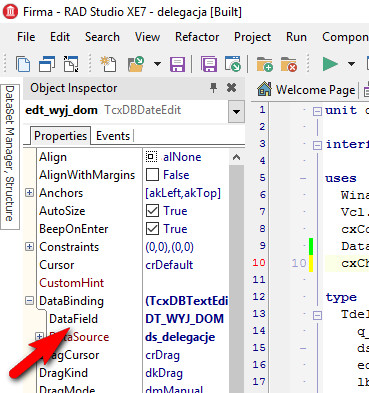Switch to the Properties tab
Image resolution: width=369 pixels, height=393 pixels.
60,136
